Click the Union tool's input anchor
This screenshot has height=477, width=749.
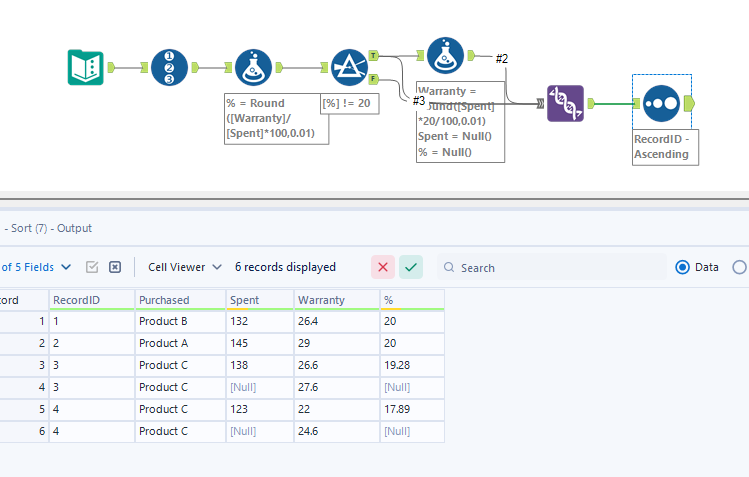tap(540, 103)
